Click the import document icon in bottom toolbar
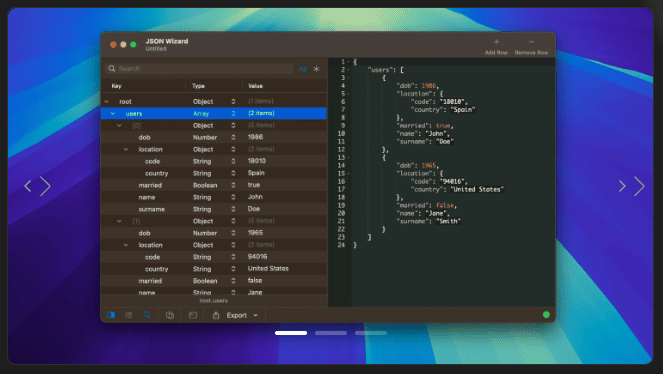Viewport: 663px width, 374px height. [170, 315]
